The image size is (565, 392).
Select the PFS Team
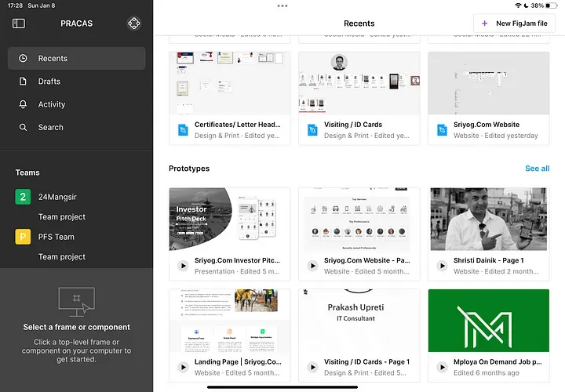pyautogui.click(x=56, y=237)
